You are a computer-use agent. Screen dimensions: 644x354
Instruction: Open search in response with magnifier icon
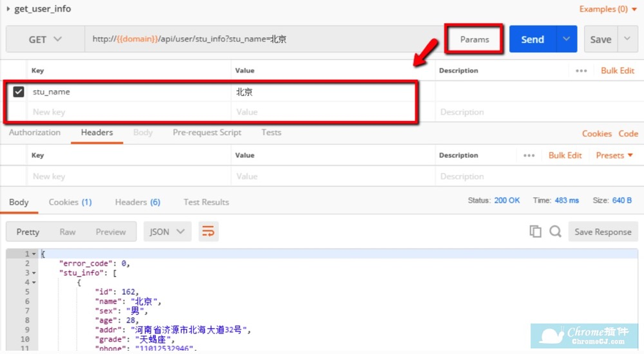555,232
